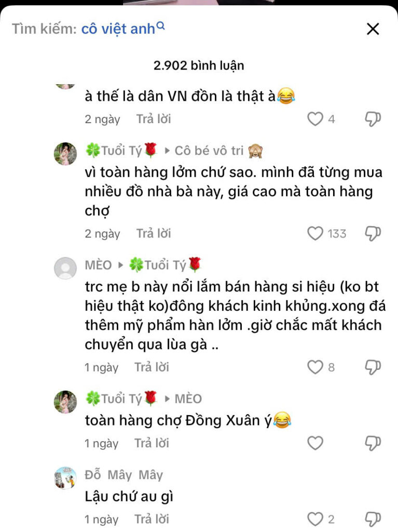The height and width of the screenshot is (532, 398).
Task: Click the search magnifier icon
Action: [161, 26]
